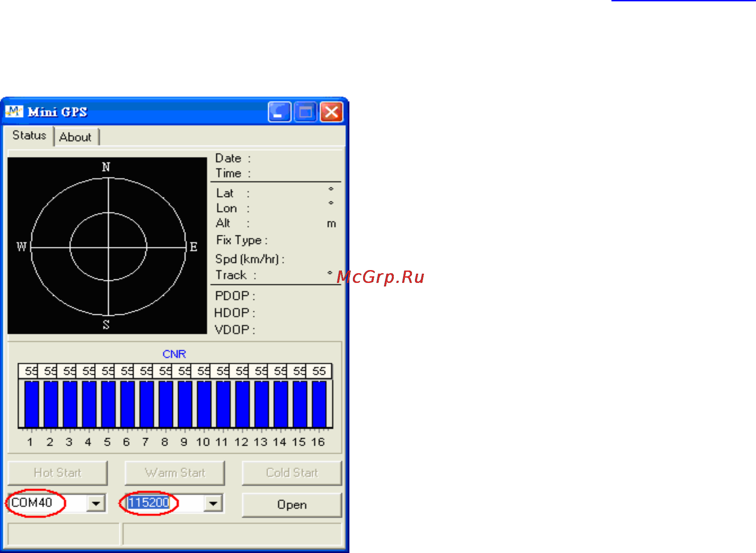Click the CNR heading label
This screenshot has height=553, width=756.
coord(174,354)
